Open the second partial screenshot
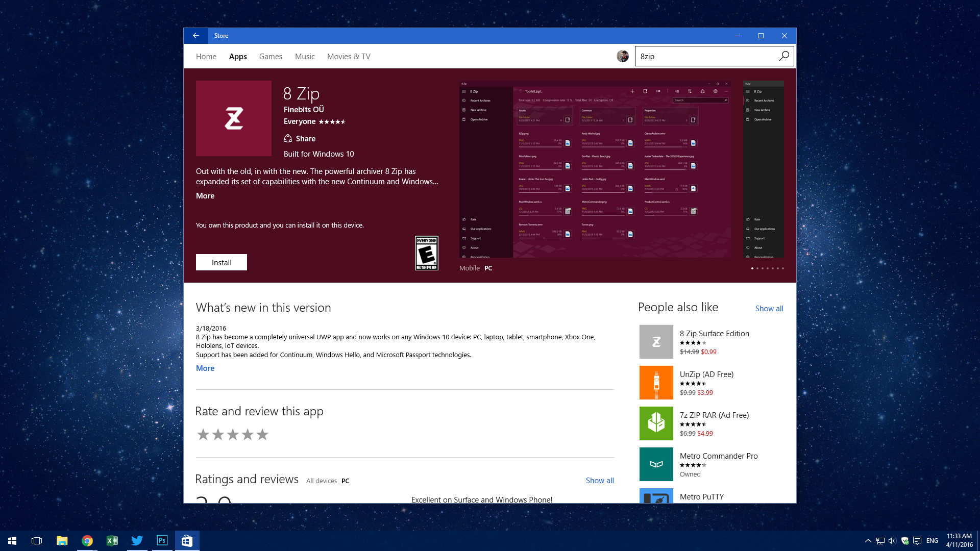980x551 pixels. click(x=764, y=169)
